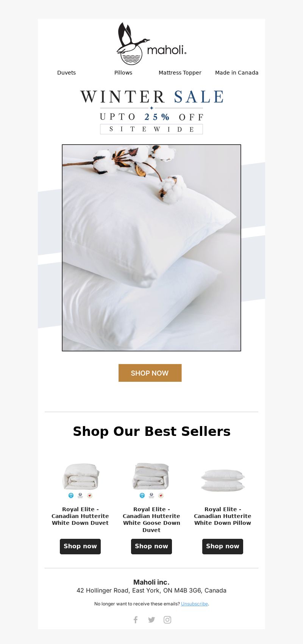Click the Maholi goose logo
Image resolution: width=303 pixels, height=644 pixels.
coord(151,44)
